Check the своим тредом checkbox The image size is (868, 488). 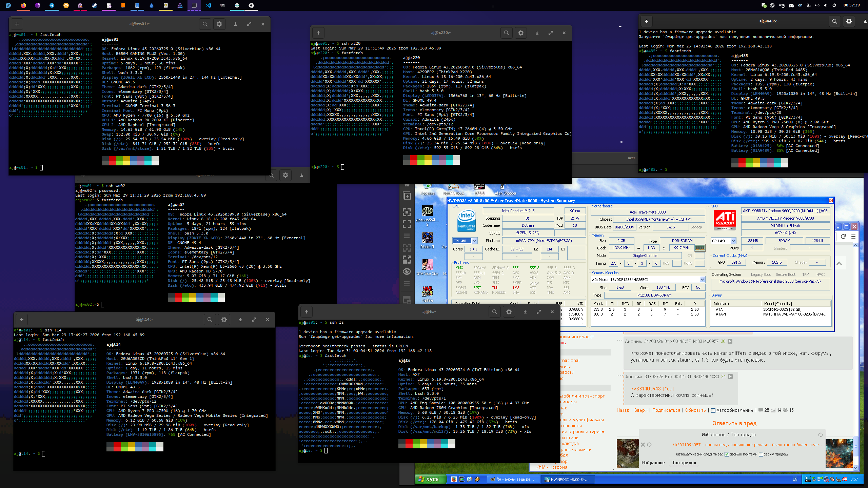(x=761, y=454)
